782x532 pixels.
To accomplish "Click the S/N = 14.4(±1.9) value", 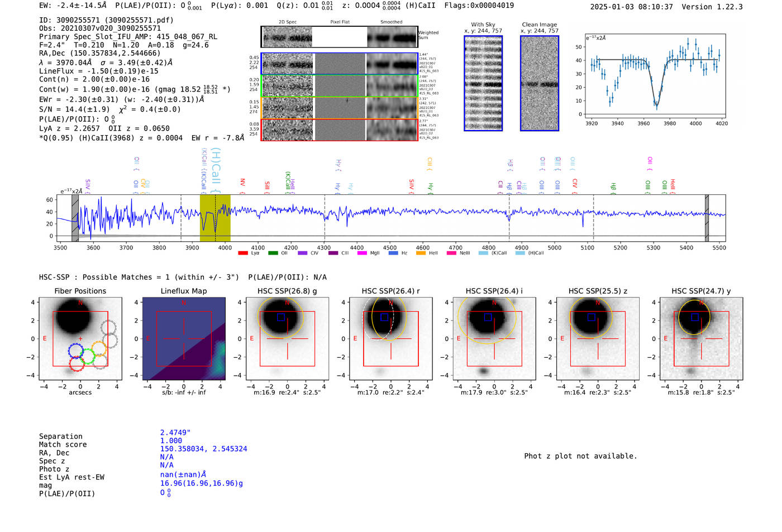I will pyautogui.click(x=74, y=109).
